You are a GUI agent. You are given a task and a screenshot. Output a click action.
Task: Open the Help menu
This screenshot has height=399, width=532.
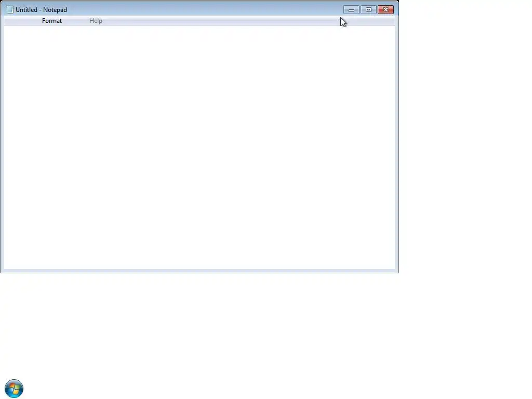coord(96,21)
